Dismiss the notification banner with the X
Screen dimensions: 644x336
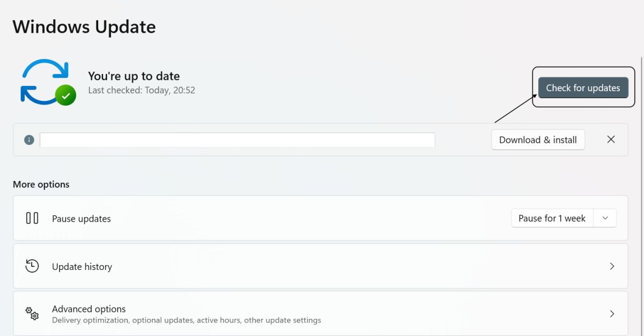pyautogui.click(x=611, y=140)
